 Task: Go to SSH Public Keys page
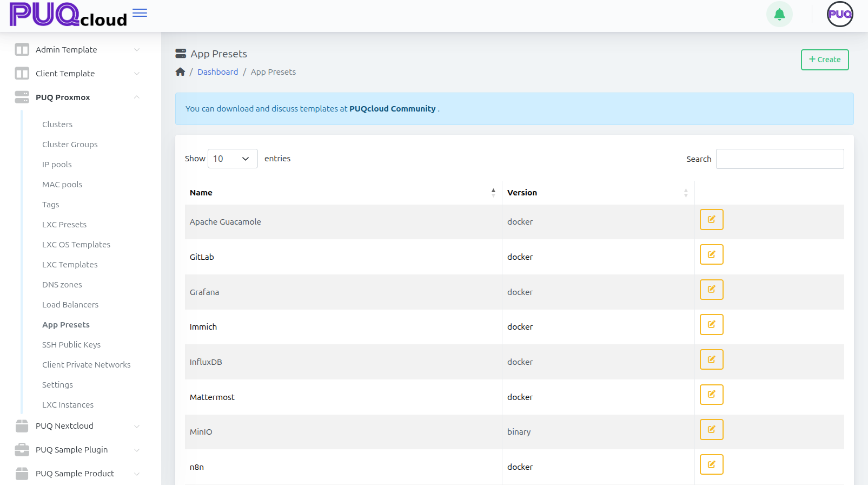click(x=71, y=345)
